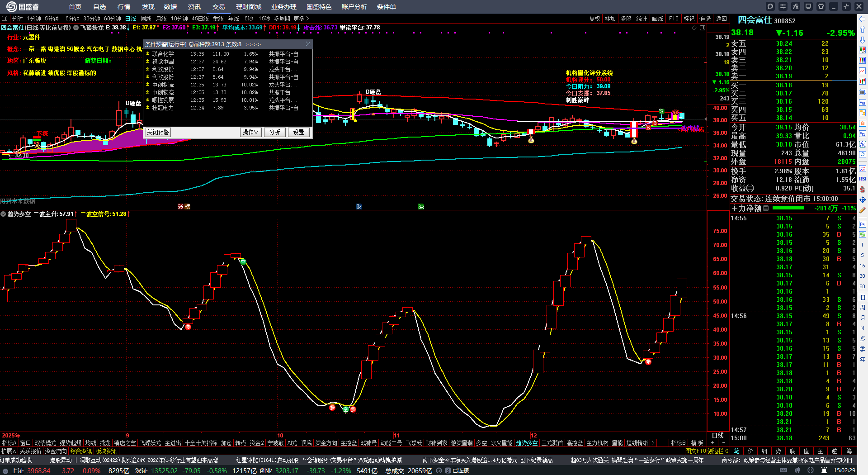Toggle the 复权 adjustment option
The image size is (868, 475).
(x=594, y=19)
